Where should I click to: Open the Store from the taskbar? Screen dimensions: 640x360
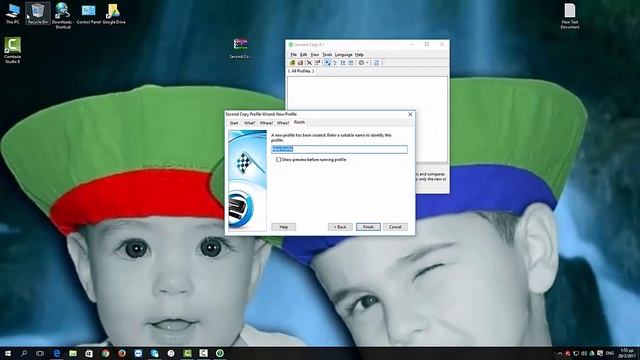pyautogui.click(x=89, y=353)
